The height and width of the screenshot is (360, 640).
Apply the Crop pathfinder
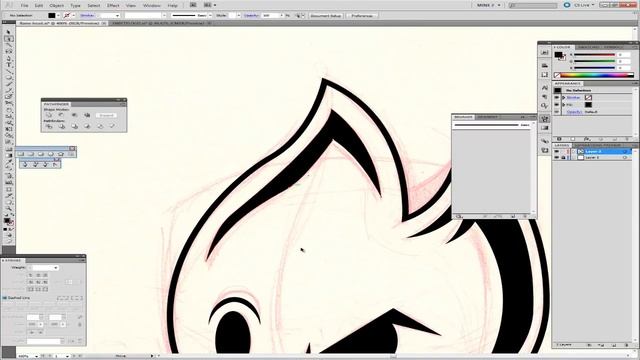point(87,127)
